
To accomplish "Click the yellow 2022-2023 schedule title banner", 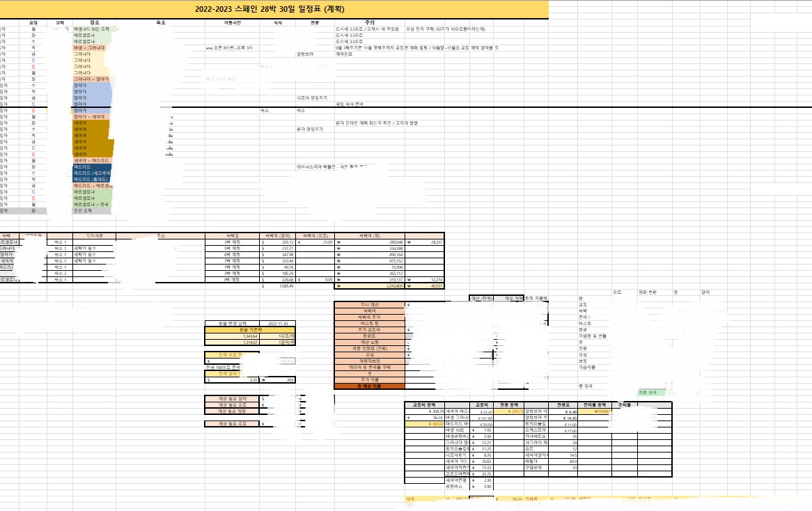I will [274, 9].
